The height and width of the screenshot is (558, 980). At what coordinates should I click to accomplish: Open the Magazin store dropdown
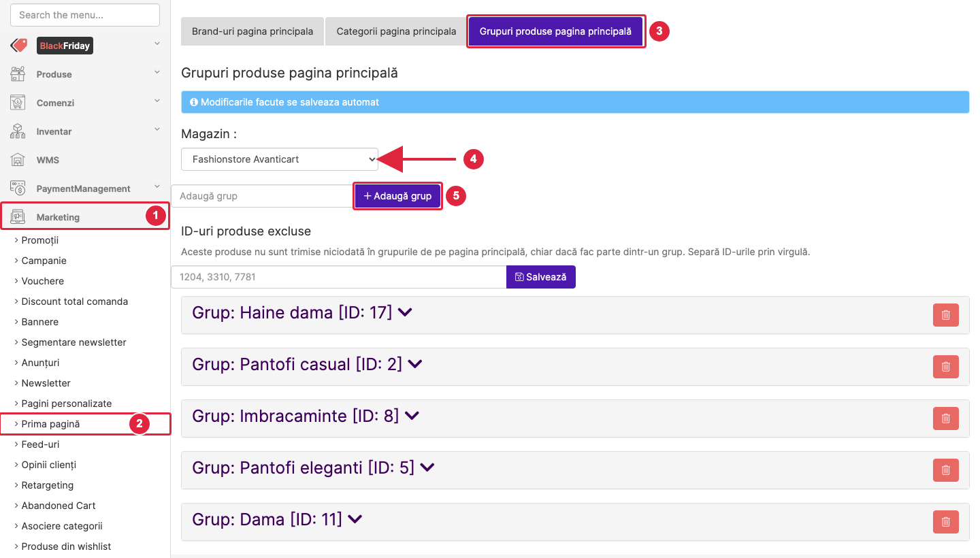coord(280,159)
